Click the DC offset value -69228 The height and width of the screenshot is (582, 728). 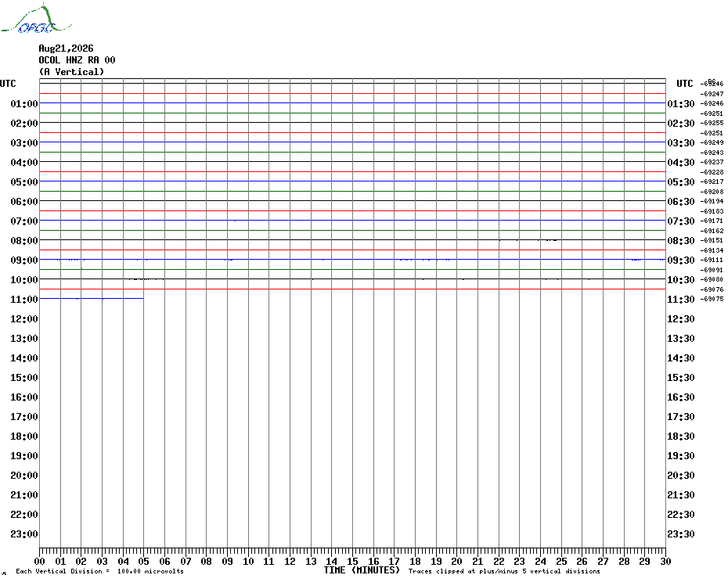tap(712, 172)
